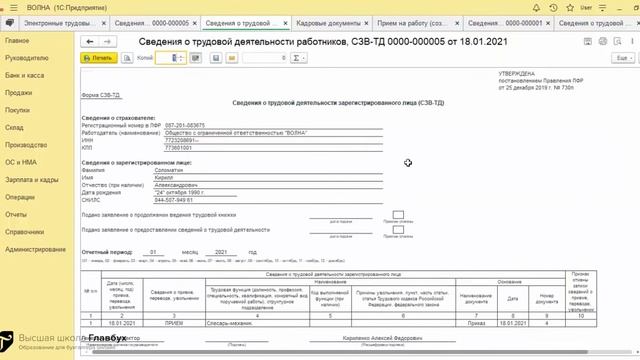Switch to Кадровые документы tab

pos(328,23)
